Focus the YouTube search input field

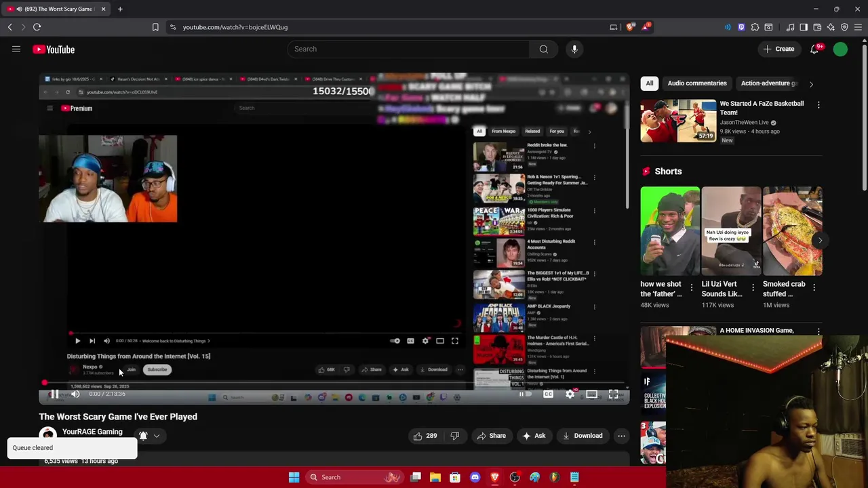409,49
